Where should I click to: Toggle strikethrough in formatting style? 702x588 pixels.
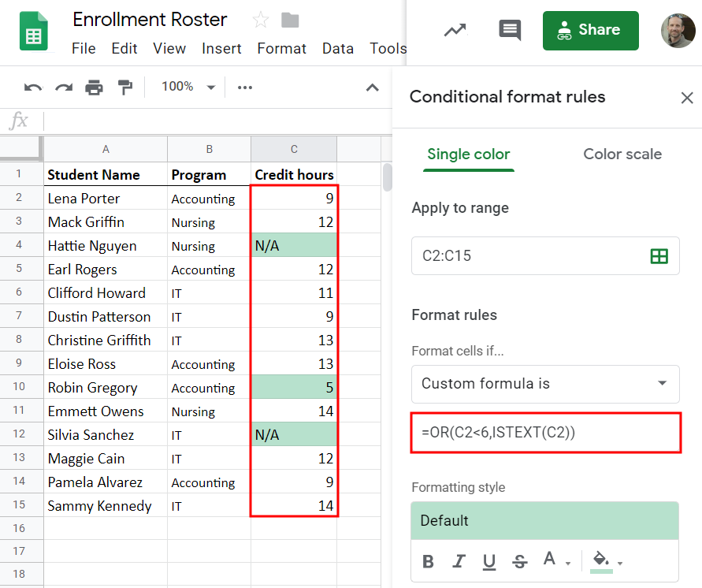520,561
